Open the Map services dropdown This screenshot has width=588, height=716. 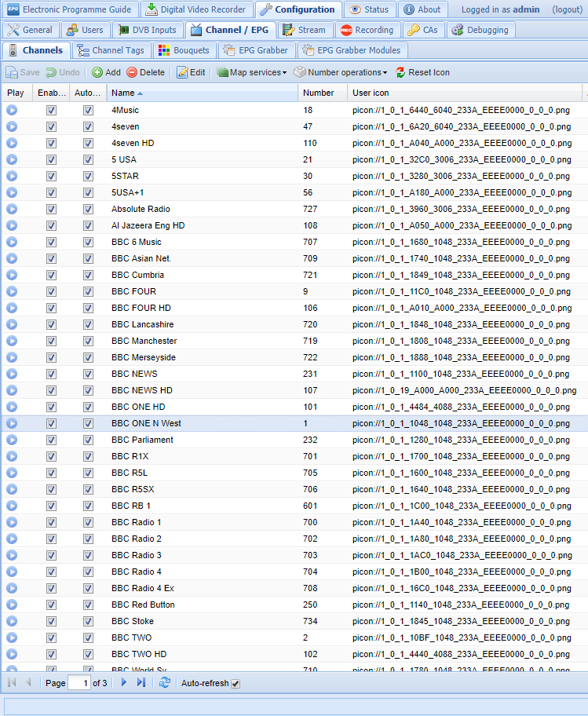(251, 72)
